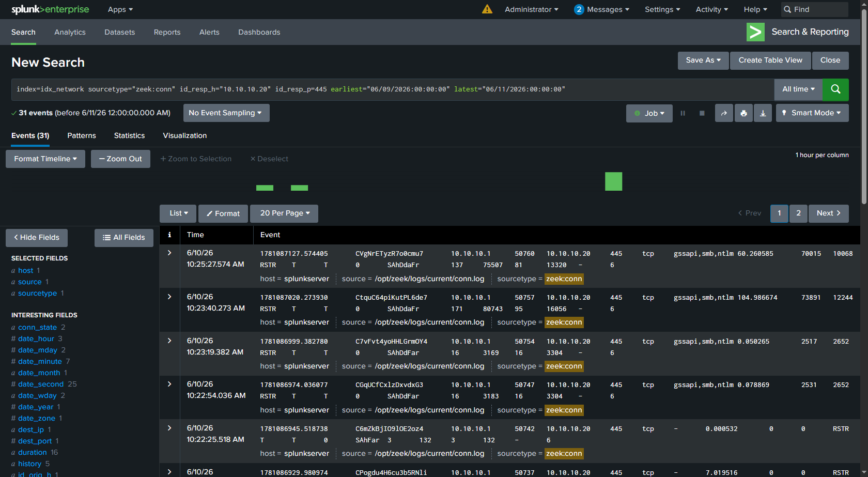Screen dimensions: 868x477
Task: Expand the 10:25:27.574 AM event row
Action: coord(169,253)
